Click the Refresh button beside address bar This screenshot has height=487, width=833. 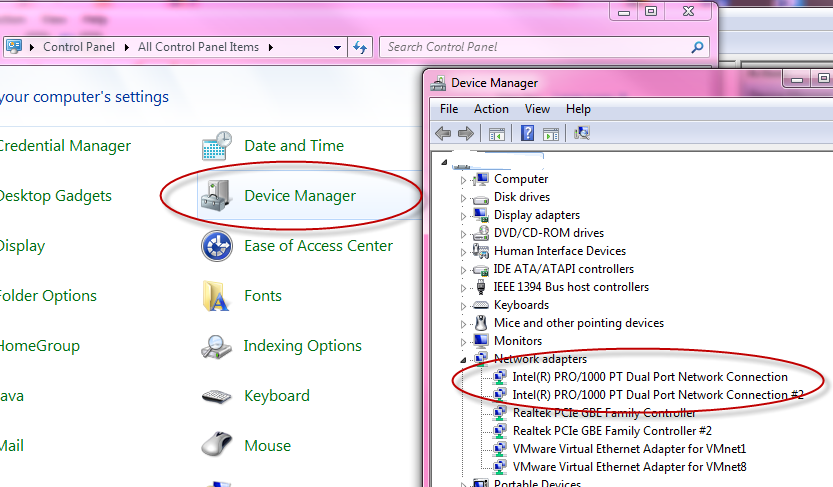(360, 47)
